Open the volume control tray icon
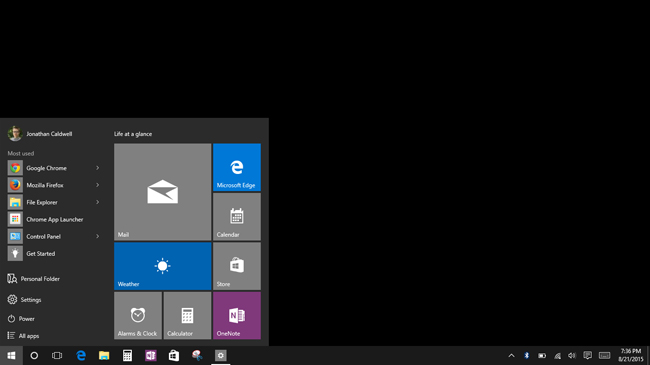The image size is (650, 365). (x=572, y=355)
